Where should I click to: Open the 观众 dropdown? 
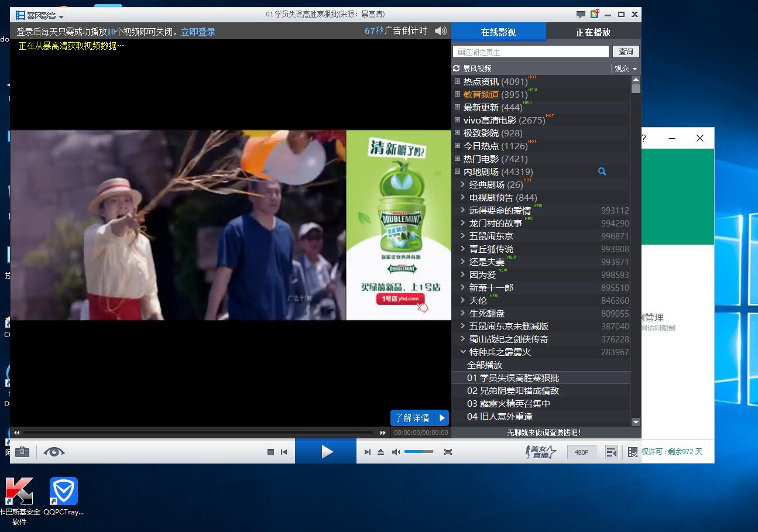tap(626, 68)
